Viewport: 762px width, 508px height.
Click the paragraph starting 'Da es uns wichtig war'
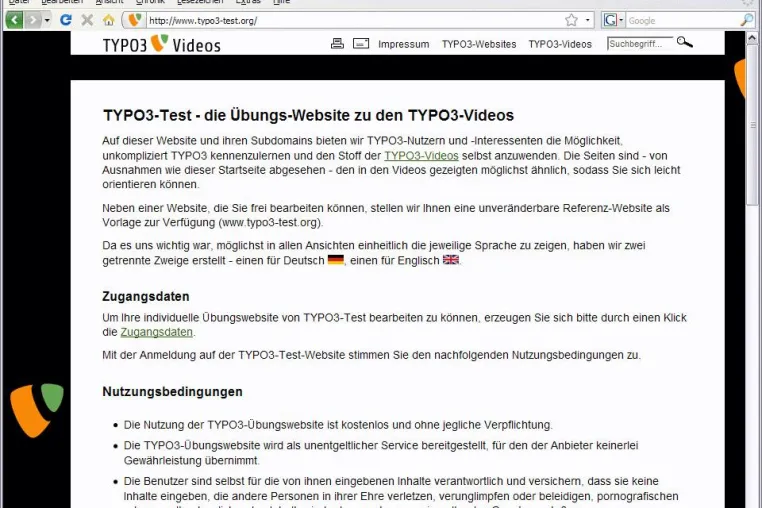coord(374,253)
